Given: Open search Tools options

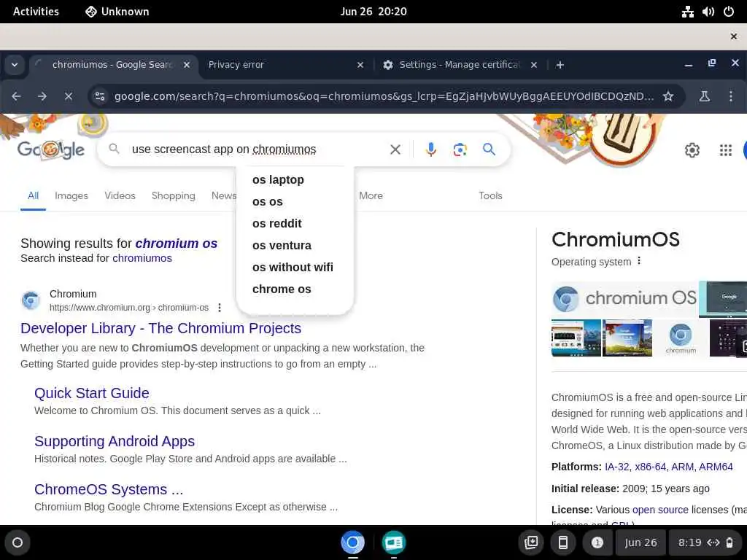Looking at the screenshot, I should pyautogui.click(x=490, y=195).
